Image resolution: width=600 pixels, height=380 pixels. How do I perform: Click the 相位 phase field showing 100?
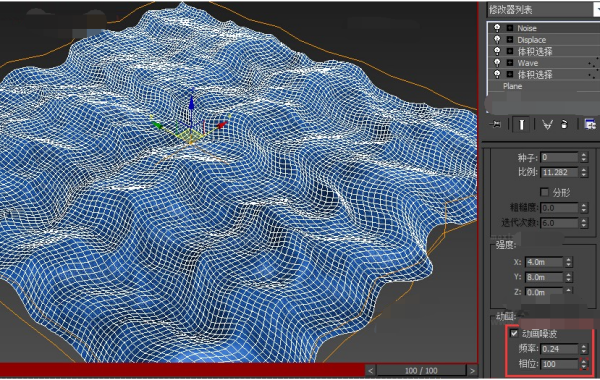coord(559,364)
